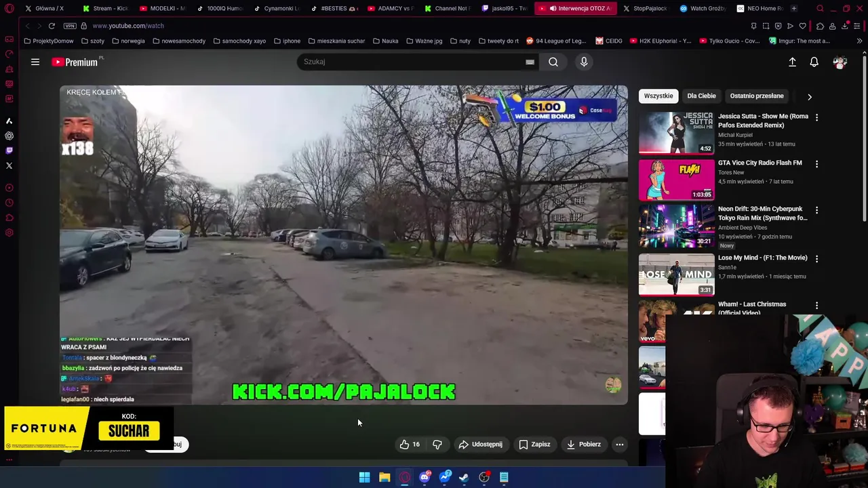
Task: Open the 94 League of Legends bookmark
Action: [x=556, y=41]
